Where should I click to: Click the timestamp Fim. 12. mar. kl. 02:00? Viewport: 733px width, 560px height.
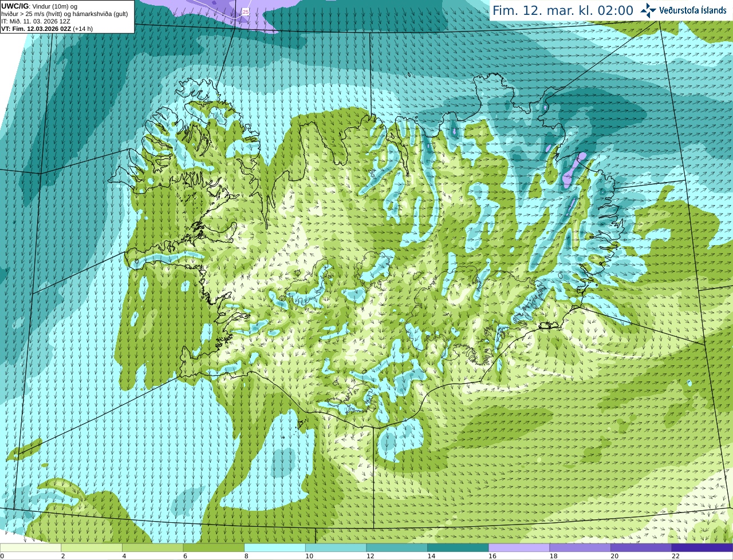563,10
